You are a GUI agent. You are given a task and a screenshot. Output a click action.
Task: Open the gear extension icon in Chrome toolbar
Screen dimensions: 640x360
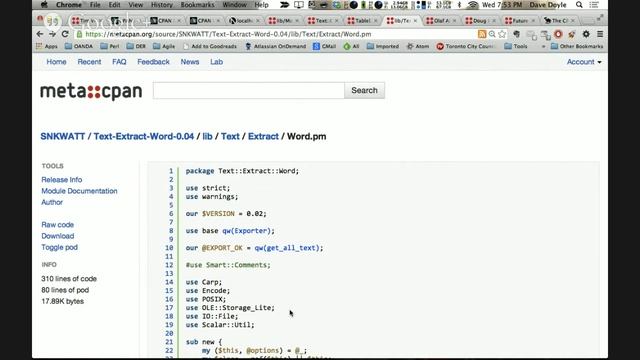[x=586, y=34]
